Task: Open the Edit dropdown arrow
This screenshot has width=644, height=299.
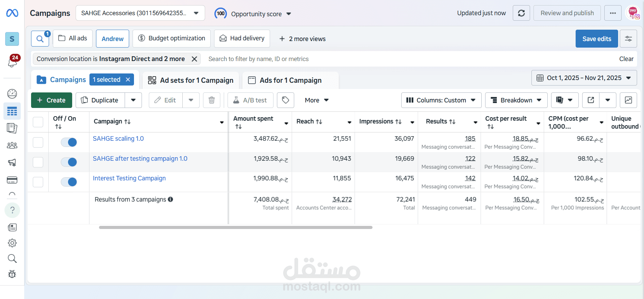Action: click(191, 100)
